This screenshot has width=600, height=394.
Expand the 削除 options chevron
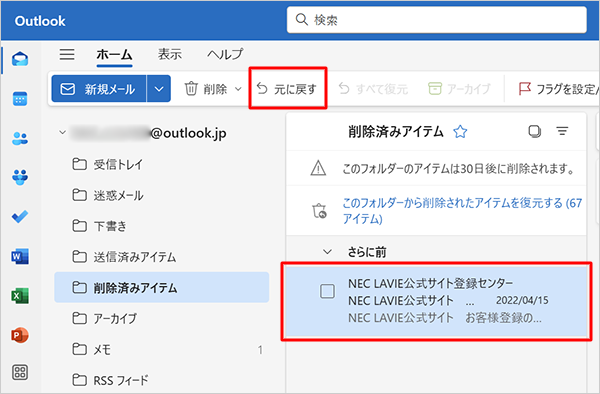click(238, 89)
